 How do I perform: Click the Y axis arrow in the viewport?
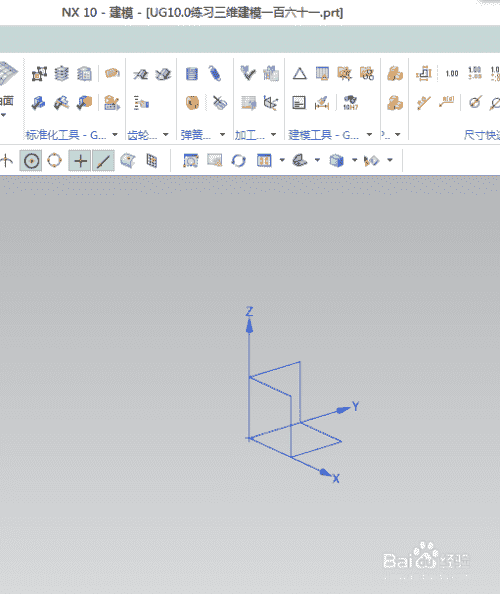[344, 409]
